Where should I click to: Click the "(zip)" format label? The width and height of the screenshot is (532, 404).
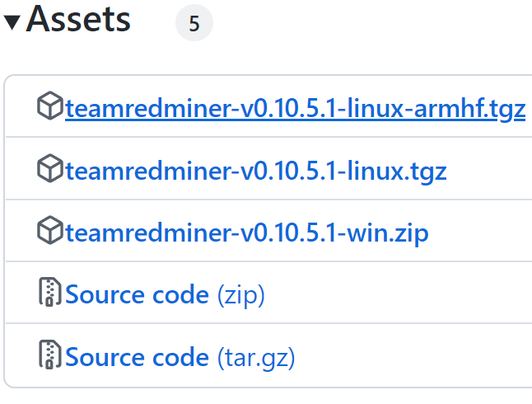click(x=240, y=294)
